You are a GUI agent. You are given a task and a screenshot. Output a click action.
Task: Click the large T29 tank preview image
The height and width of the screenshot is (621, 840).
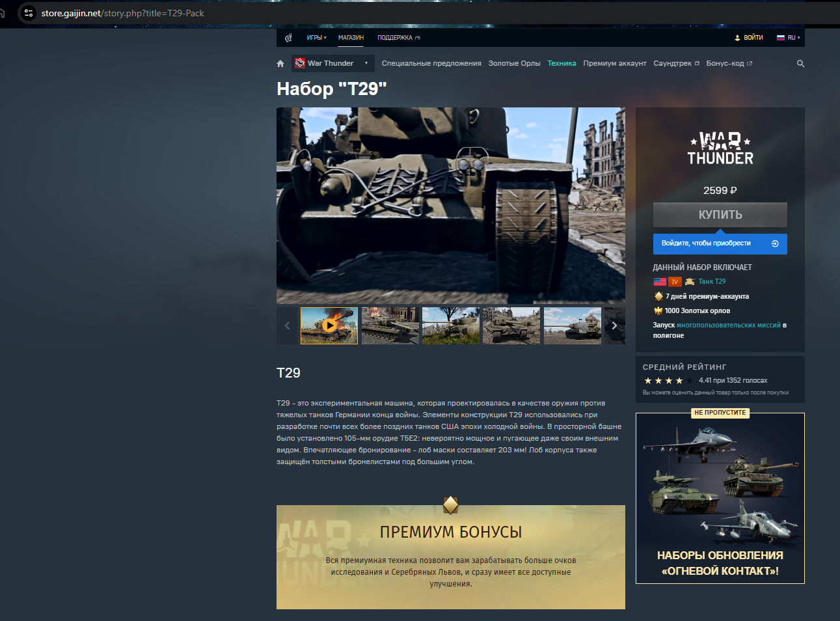451,206
